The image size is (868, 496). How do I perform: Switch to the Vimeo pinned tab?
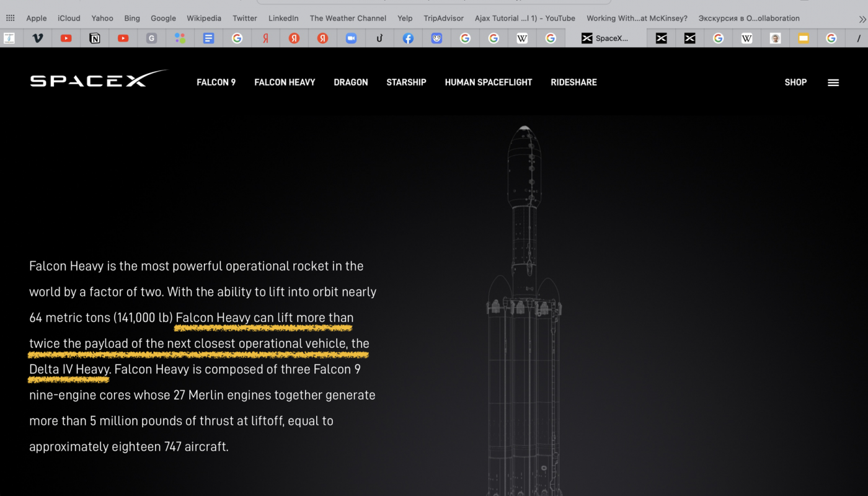coord(38,38)
